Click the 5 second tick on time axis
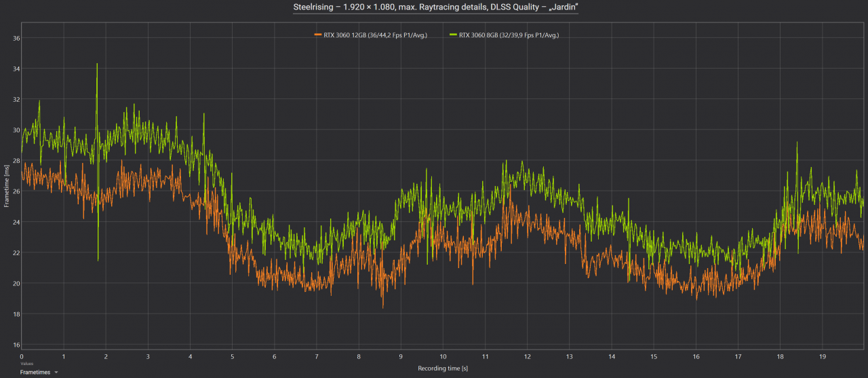868x378 pixels. click(232, 356)
